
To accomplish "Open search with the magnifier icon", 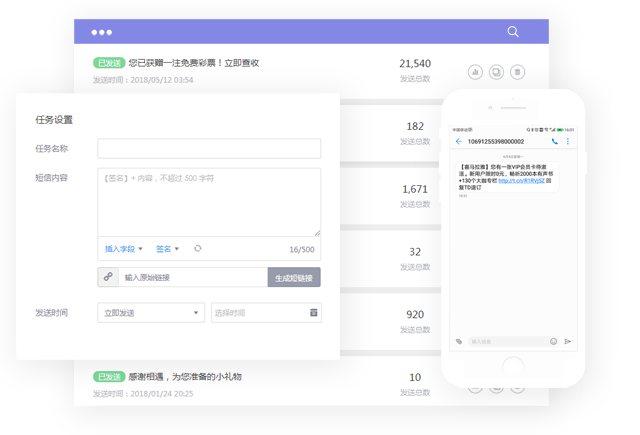I will pyautogui.click(x=513, y=31).
